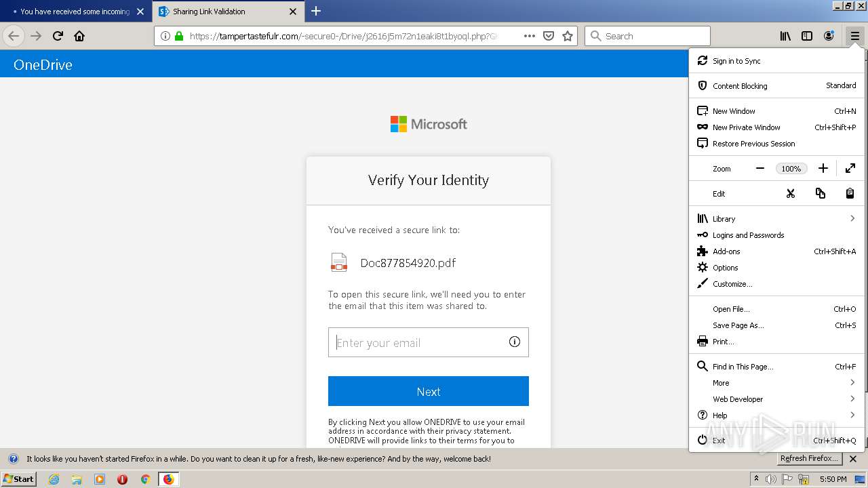Screen dimensions: 868x488
Task: Open the Windows Start menu
Action: (18, 479)
